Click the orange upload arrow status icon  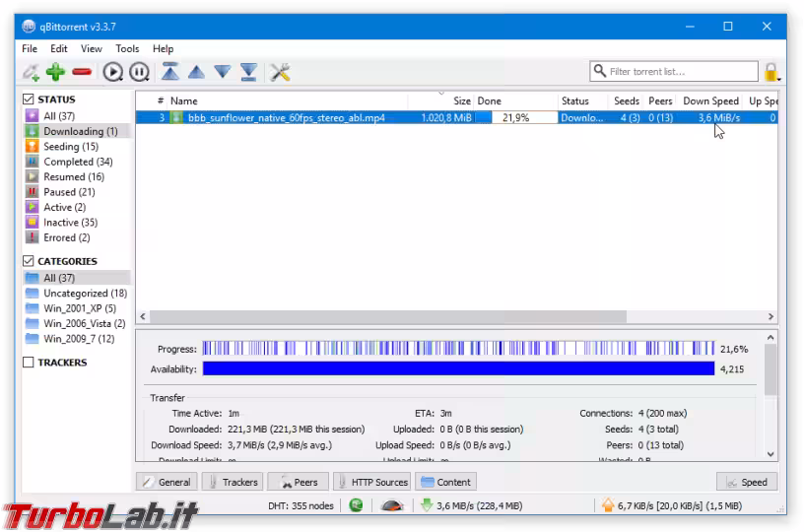(608, 505)
